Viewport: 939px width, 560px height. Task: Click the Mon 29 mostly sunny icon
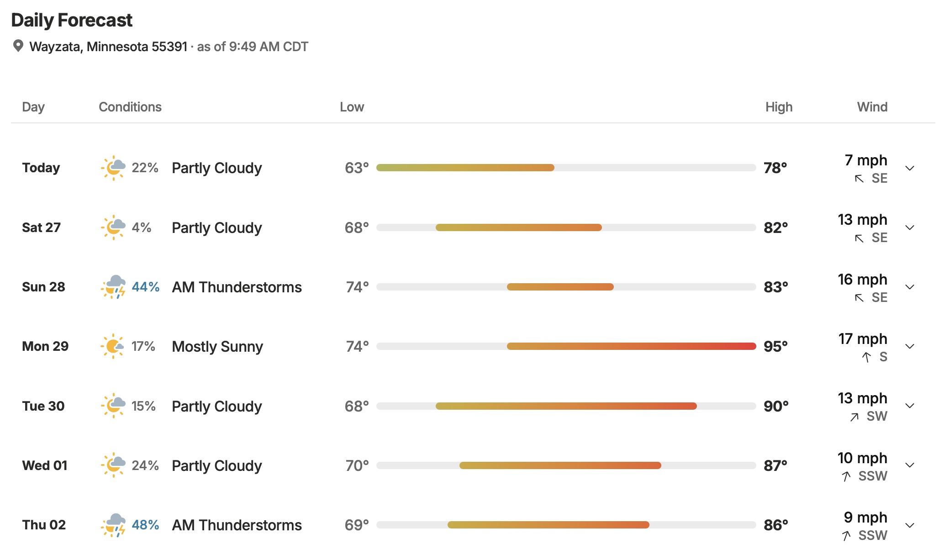(x=112, y=346)
